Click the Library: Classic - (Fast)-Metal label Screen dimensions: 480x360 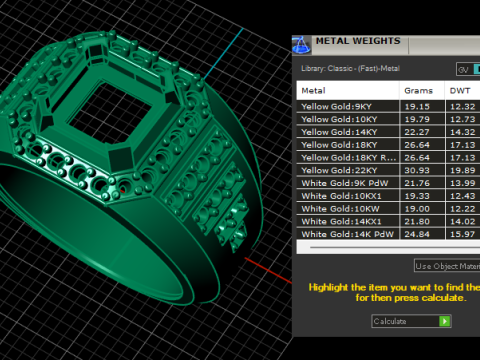(350, 68)
